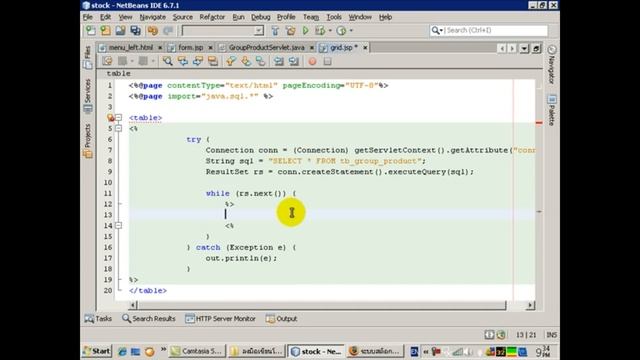Open the Search Results bottom window
Viewport: 640px width, 360px height.
149,319
